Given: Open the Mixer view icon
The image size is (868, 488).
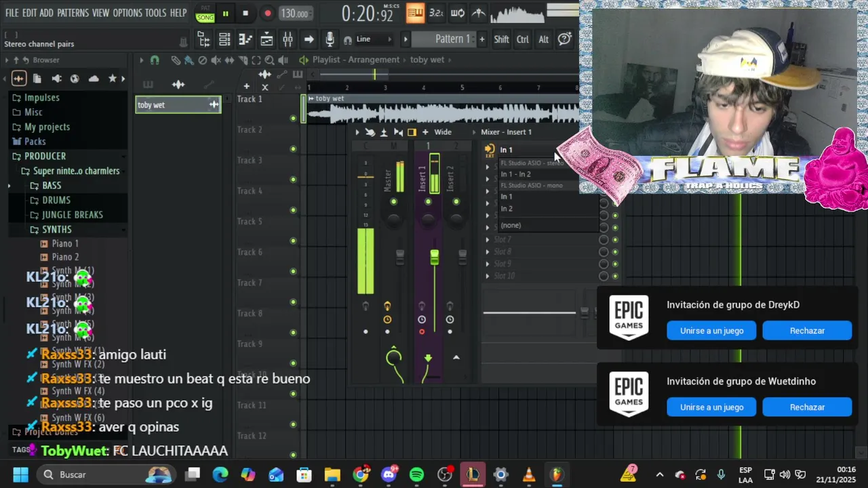Looking at the screenshot, I should [x=288, y=39].
